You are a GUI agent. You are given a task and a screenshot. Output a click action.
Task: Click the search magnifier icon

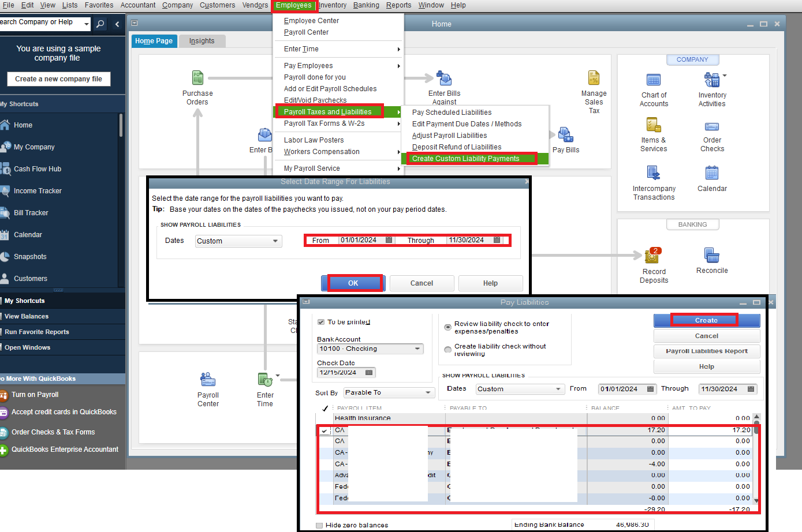point(100,24)
